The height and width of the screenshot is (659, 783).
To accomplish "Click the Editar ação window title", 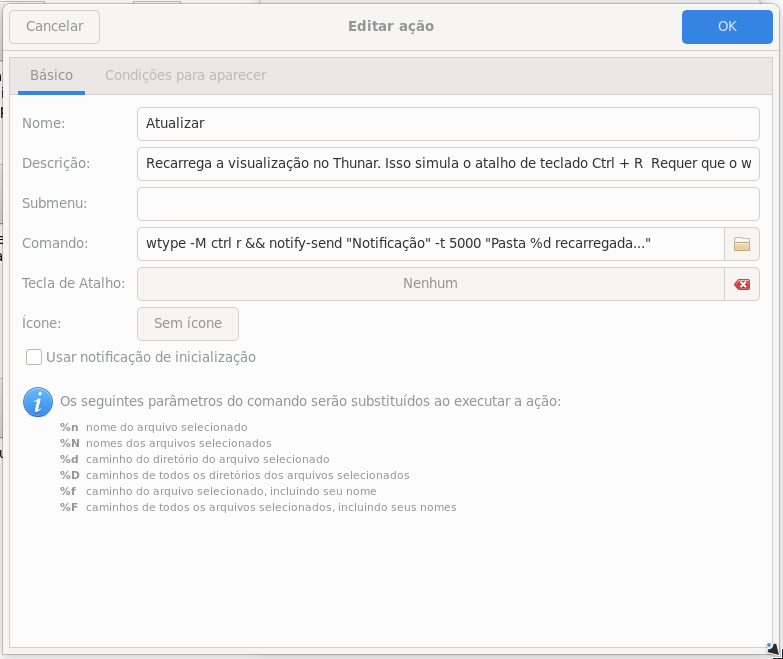I will (x=391, y=27).
